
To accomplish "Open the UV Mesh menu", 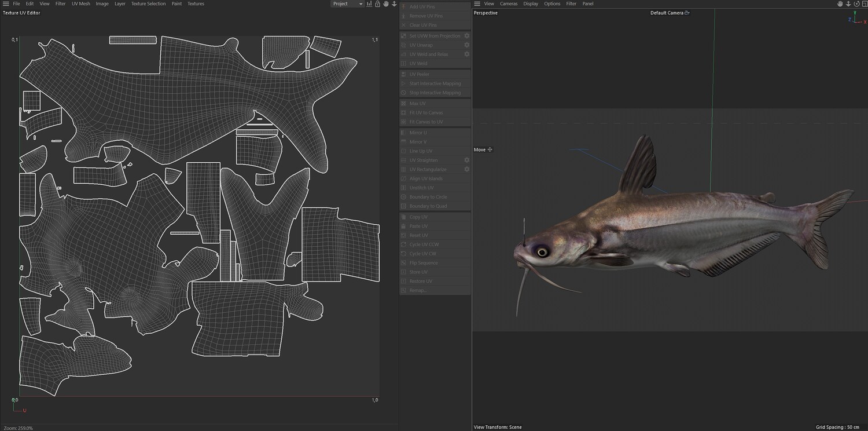I will click(80, 4).
